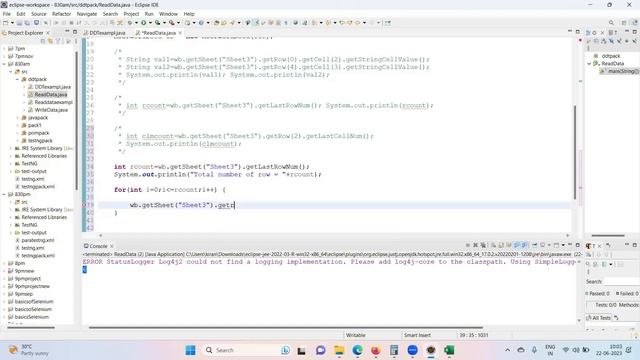Collapse all in Project Explorer toolbar

click(43, 41)
